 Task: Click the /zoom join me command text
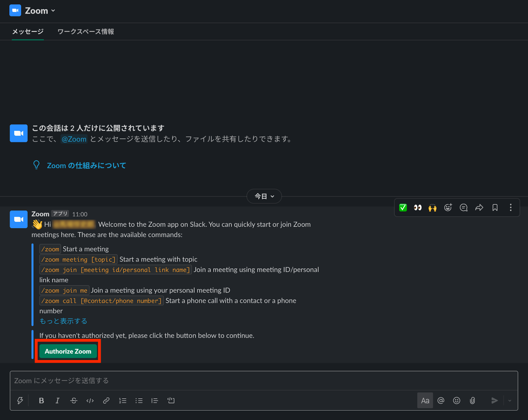(64, 291)
